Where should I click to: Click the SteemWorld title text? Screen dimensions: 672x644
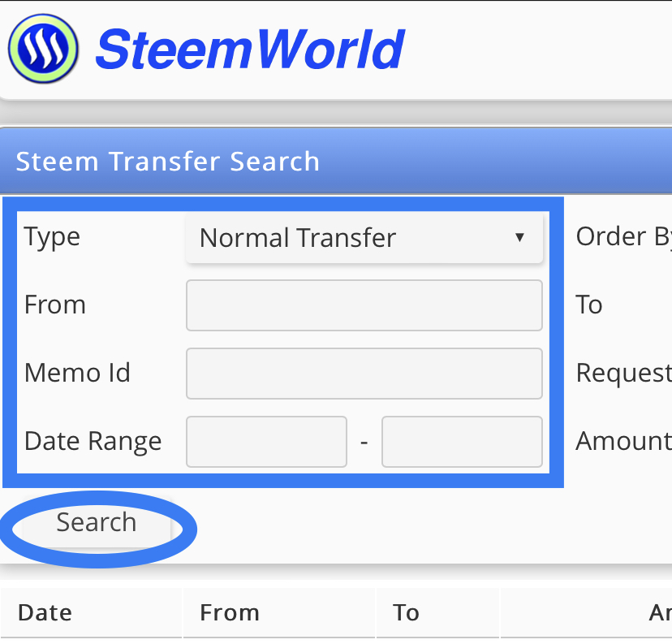tap(250, 50)
